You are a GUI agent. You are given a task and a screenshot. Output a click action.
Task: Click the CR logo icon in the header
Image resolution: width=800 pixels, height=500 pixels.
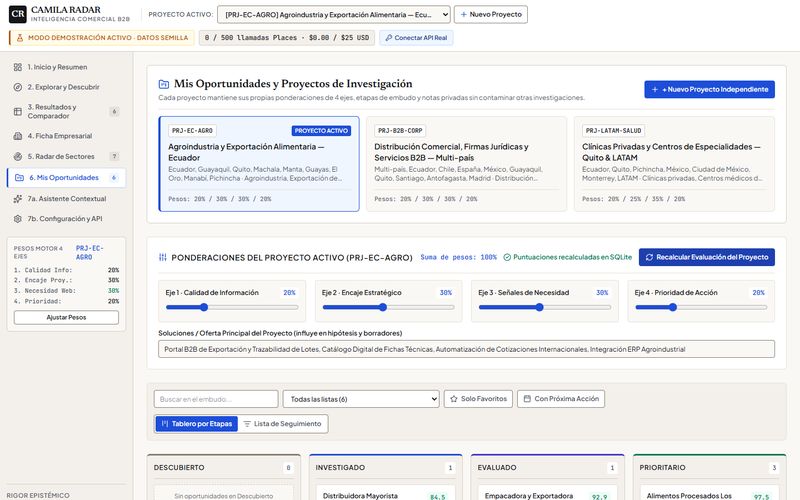18,14
